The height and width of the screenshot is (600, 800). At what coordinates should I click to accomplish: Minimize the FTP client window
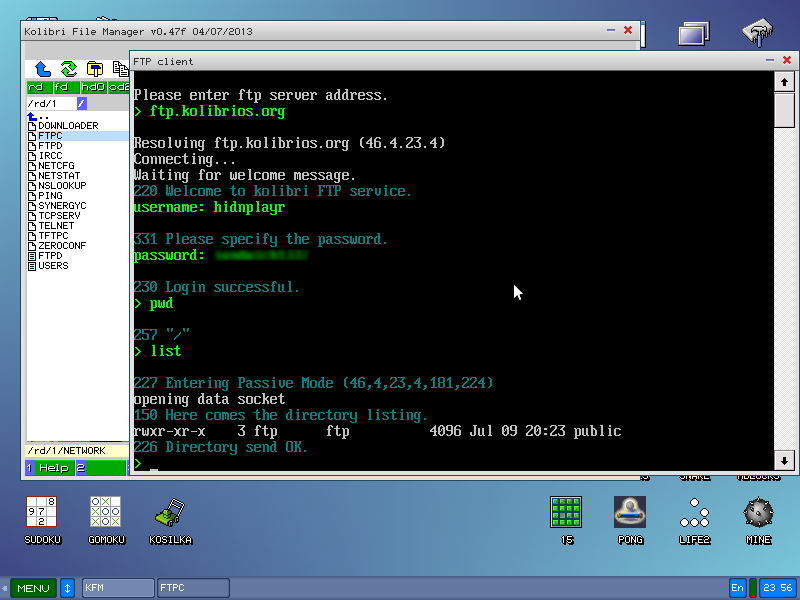769,60
